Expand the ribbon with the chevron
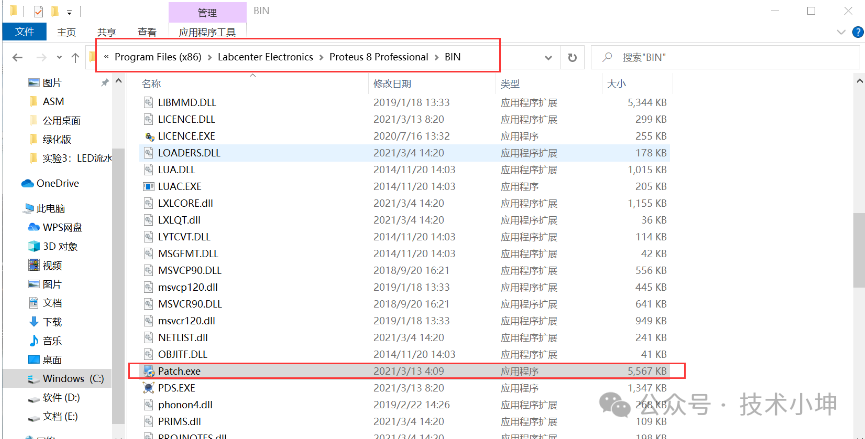This screenshot has width=865, height=439. [x=842, y=33]
